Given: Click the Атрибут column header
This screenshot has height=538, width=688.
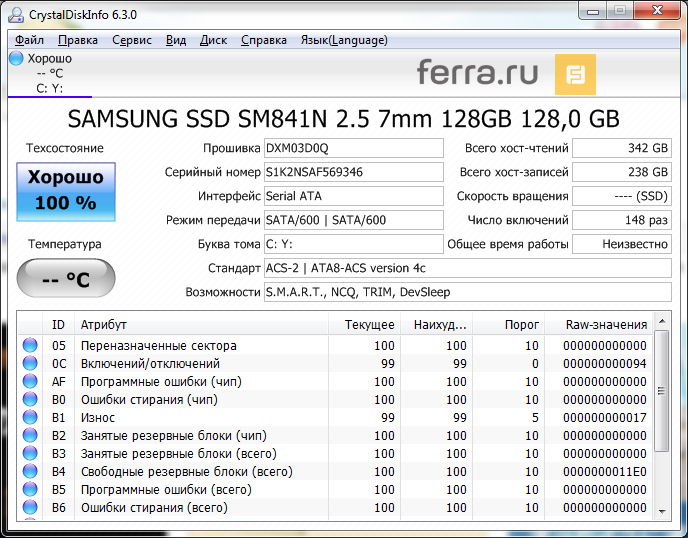Looking at the screenshot, I should tap(201, 325).
